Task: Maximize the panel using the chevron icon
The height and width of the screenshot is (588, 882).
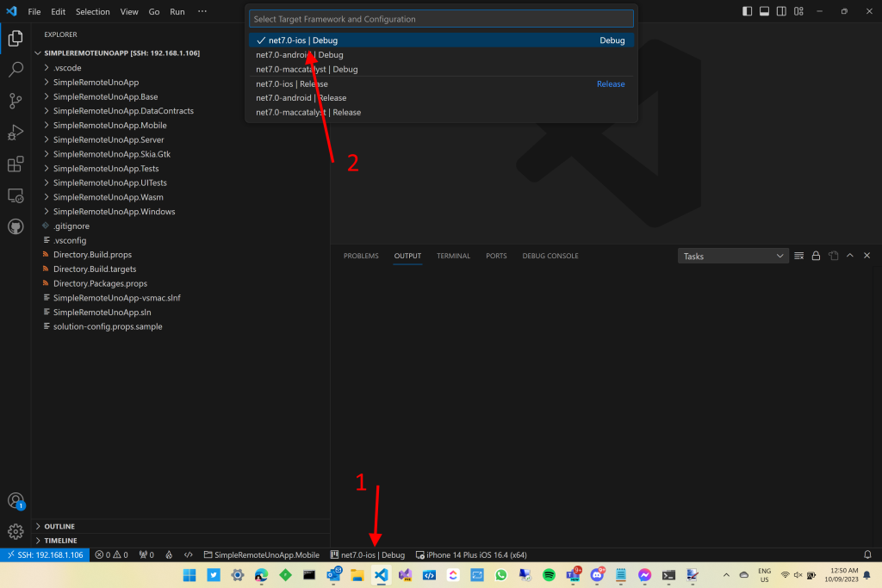Action: tap(849, 255)
